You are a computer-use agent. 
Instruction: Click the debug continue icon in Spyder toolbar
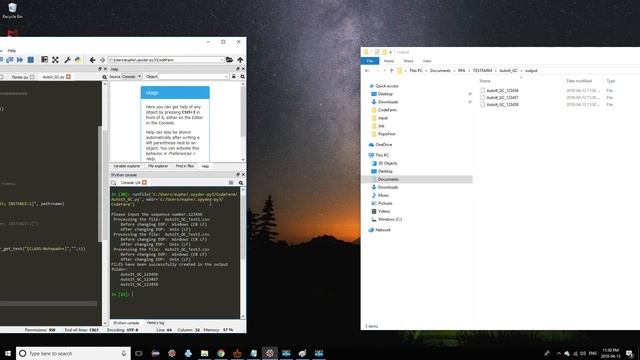pyautogui.click(x=20, y=60)
